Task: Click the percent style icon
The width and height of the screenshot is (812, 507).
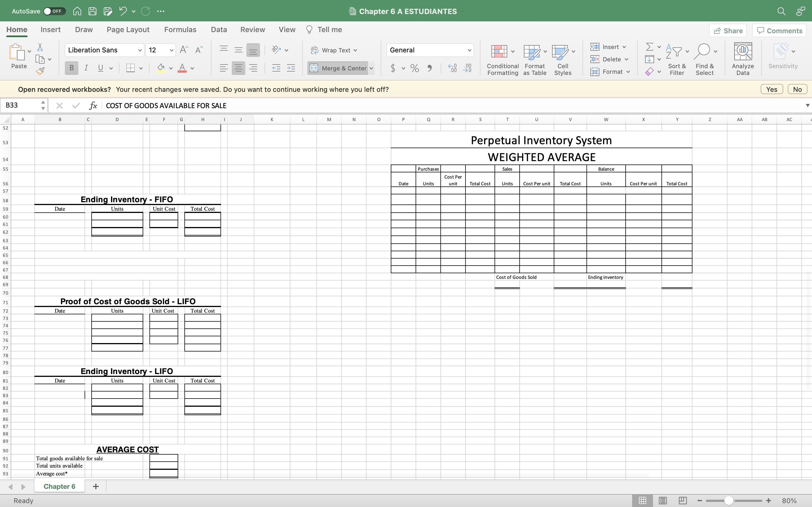Action: (x=415, y=68)
